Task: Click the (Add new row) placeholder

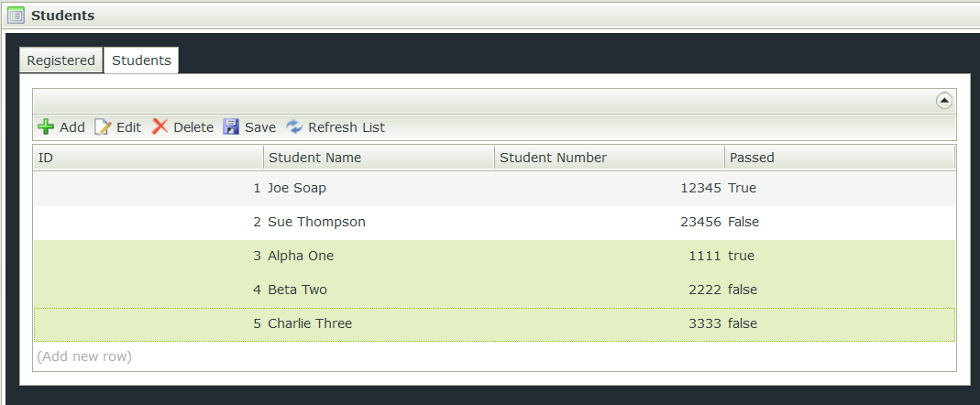Action: tap(84, 356)
